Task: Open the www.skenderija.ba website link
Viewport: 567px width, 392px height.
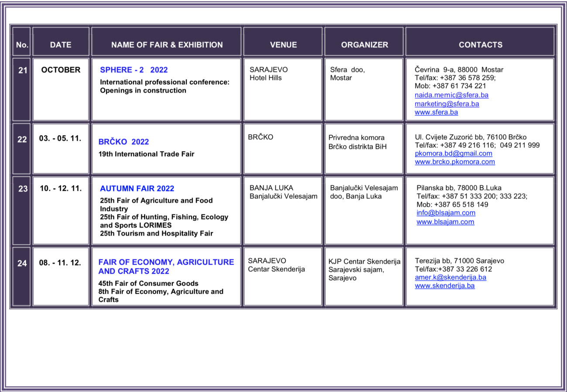Action: (444, 286)
